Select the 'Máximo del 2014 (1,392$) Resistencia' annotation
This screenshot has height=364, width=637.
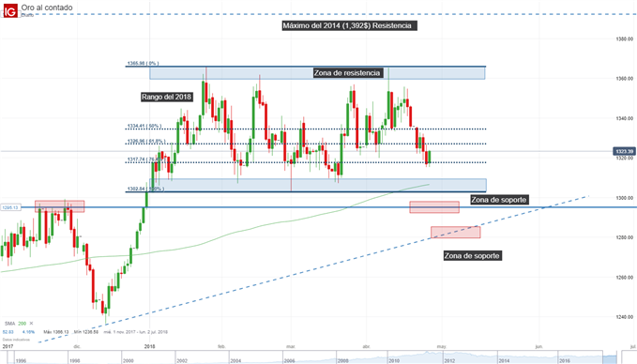pyautogui.click(x=349, y=25)
